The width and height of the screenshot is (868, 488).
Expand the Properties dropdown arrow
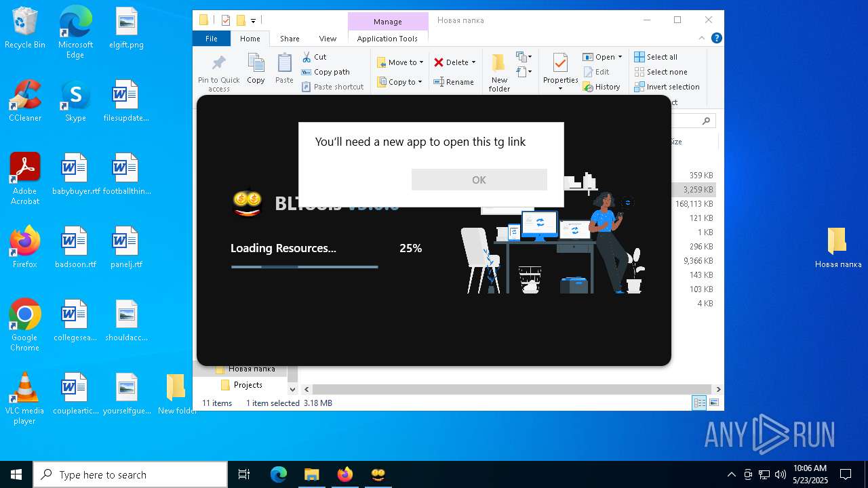pos(560,89)
